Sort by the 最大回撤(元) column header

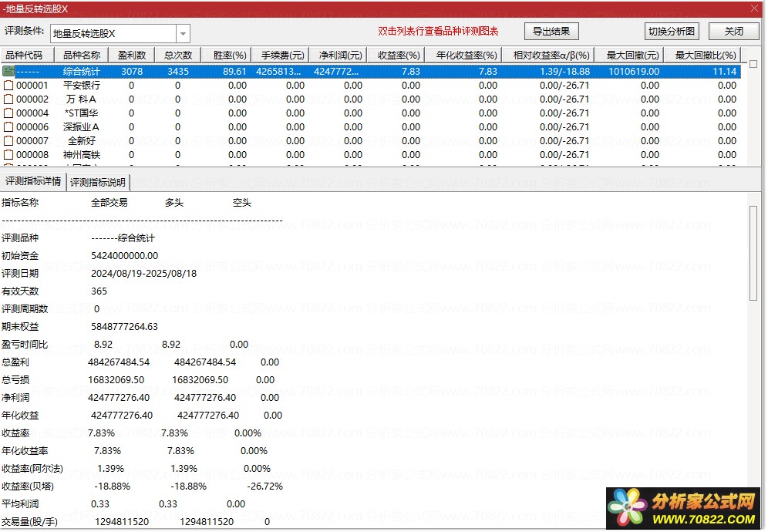pyautogui.click(x=633, y=56)
